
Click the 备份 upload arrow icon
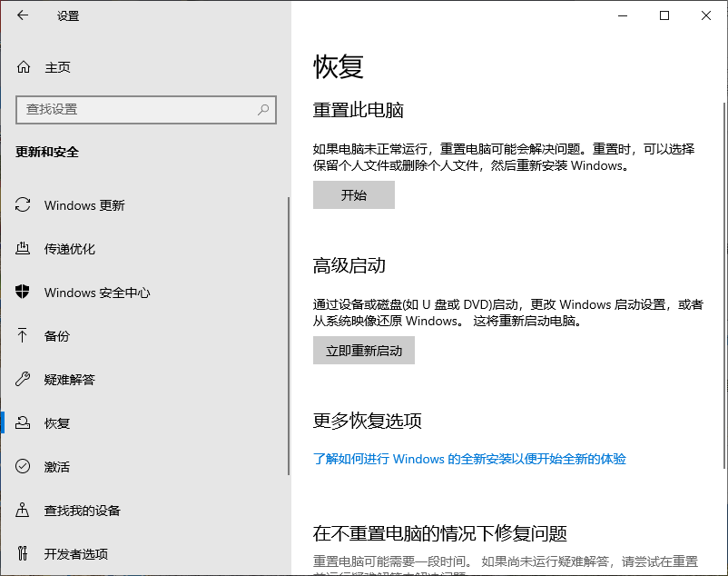[x=24, y=336]
